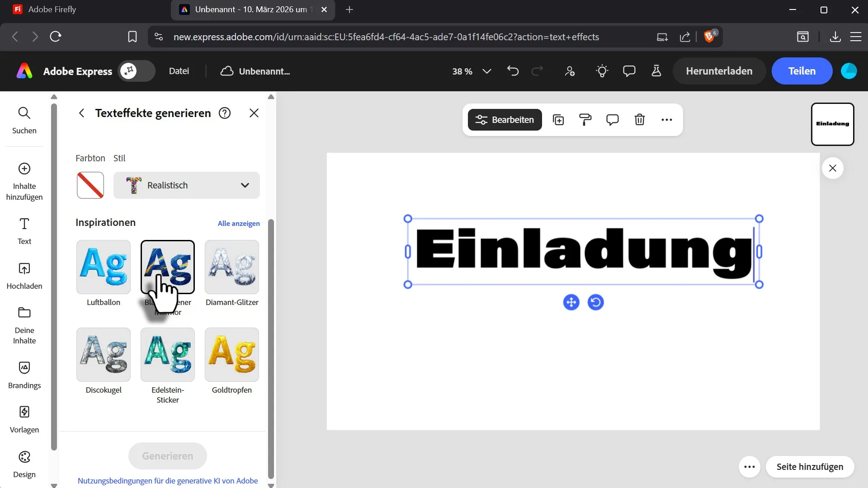Expand the Realistisch style dropdown
The width and height of the screenshot is (868, 488).
coord(186,185)
